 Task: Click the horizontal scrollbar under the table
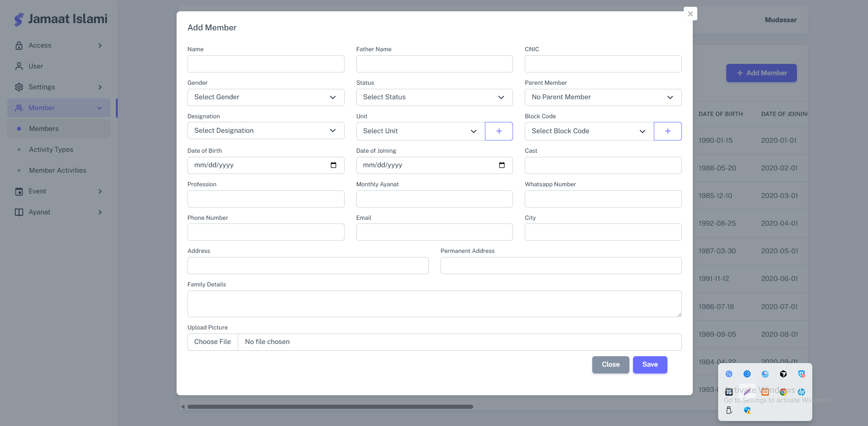(x=330, y=407)
